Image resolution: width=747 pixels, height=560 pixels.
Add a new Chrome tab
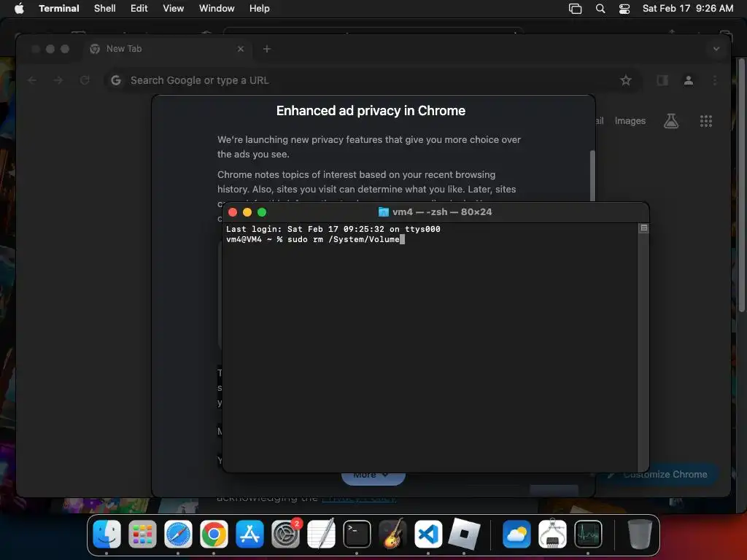(267, 49)
